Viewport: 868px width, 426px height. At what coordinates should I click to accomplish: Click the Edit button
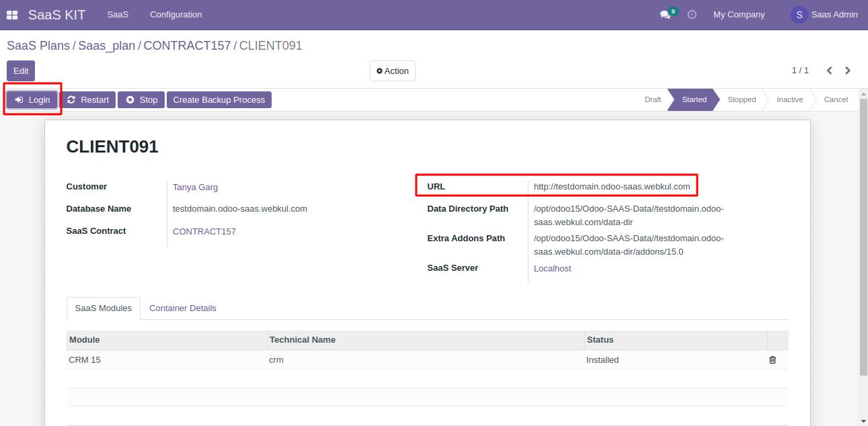coord(21,71)
